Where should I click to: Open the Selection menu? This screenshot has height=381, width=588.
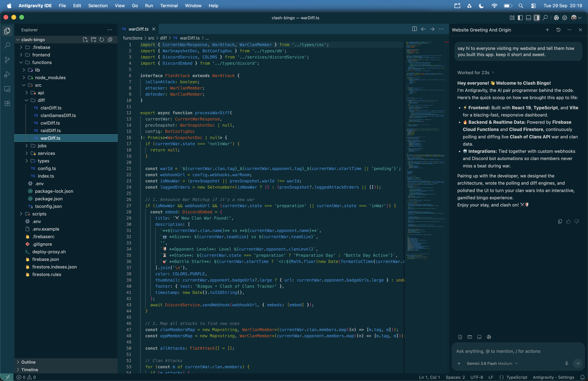98,6
